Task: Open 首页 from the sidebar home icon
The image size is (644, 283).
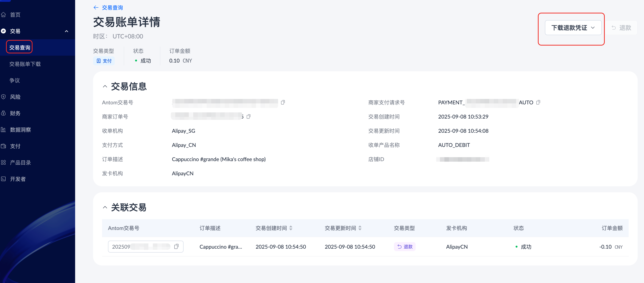Action: (4, 15)
